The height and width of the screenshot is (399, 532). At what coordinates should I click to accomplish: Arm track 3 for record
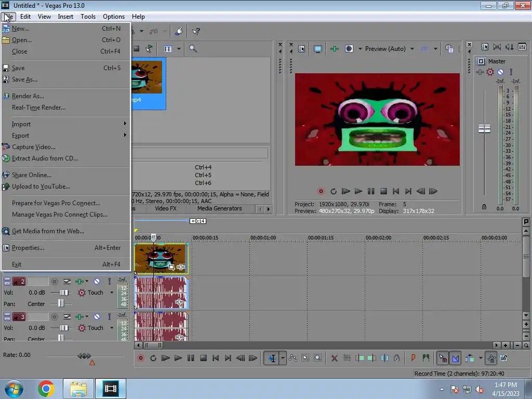[54, 316]
